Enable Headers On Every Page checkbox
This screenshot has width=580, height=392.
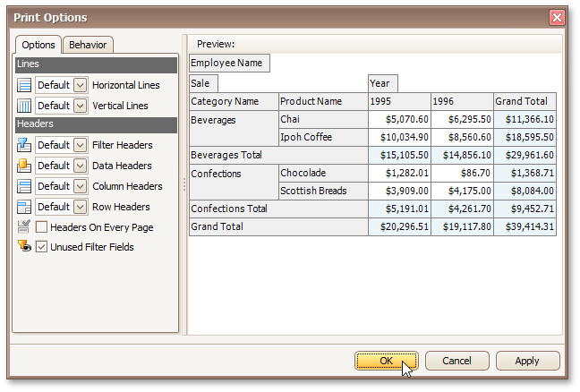[41, 227]
